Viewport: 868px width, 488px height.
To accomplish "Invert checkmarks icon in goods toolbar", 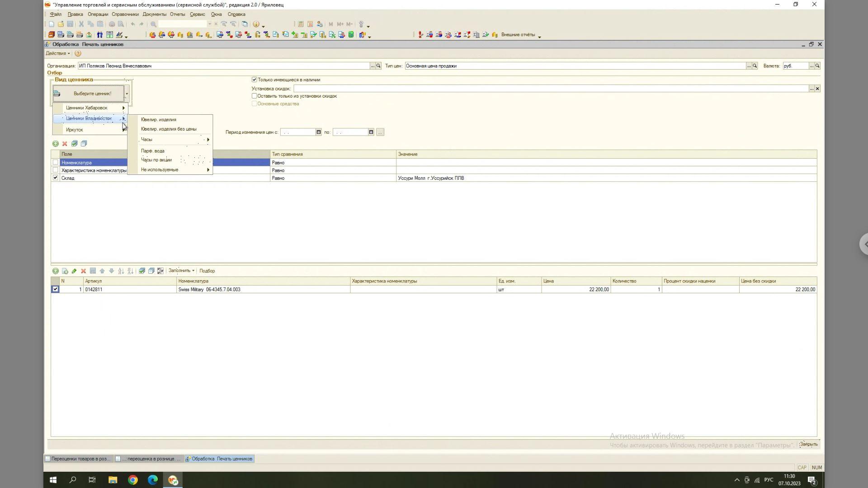I will (160, 271).
